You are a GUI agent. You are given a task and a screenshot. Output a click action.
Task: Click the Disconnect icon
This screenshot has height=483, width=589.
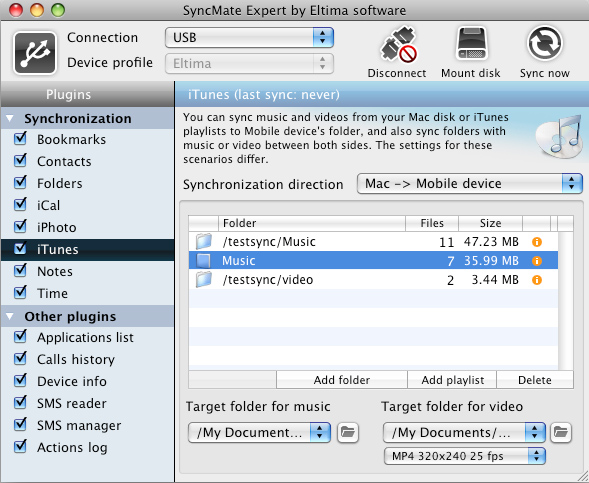[x=398, y=45]
